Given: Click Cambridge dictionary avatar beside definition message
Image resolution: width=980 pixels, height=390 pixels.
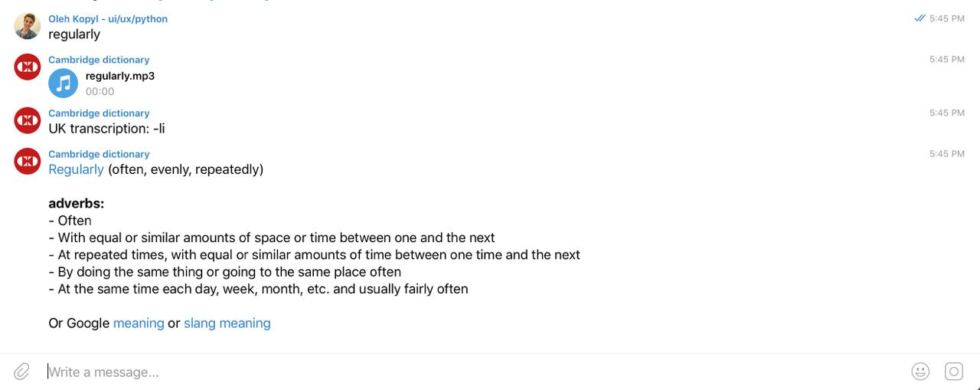Looking at the screenshot, I should 28,161.
